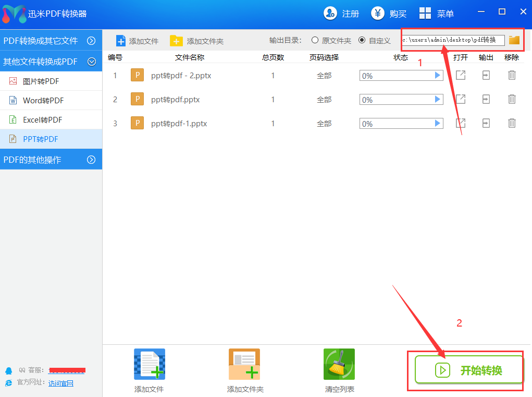Click the open-file icon for ppt转pdf - 2.pptx

(x=461, y=75)
